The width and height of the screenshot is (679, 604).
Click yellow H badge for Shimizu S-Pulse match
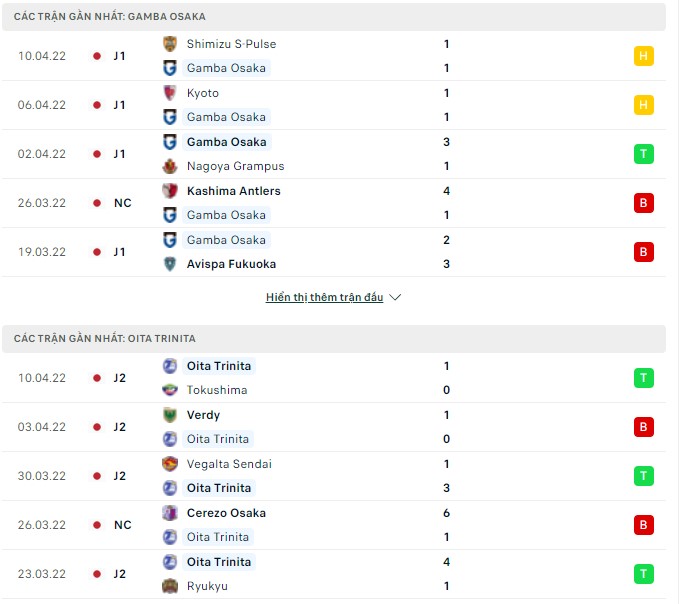click(x=644, y=56)
